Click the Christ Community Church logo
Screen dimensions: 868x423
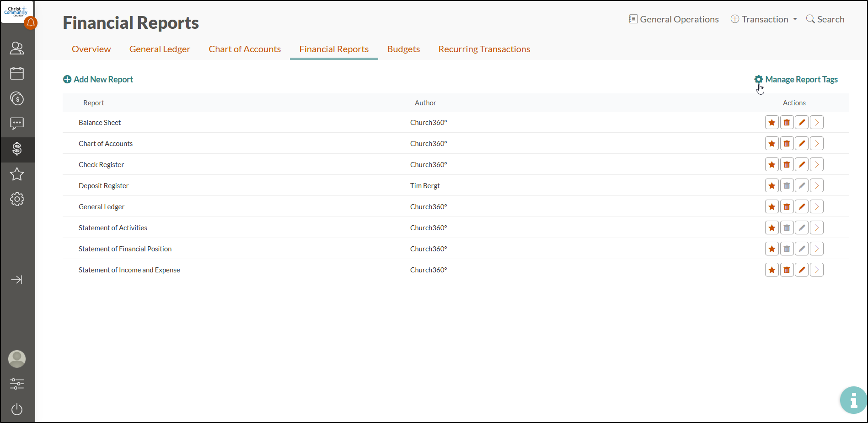tap(17, 11)
